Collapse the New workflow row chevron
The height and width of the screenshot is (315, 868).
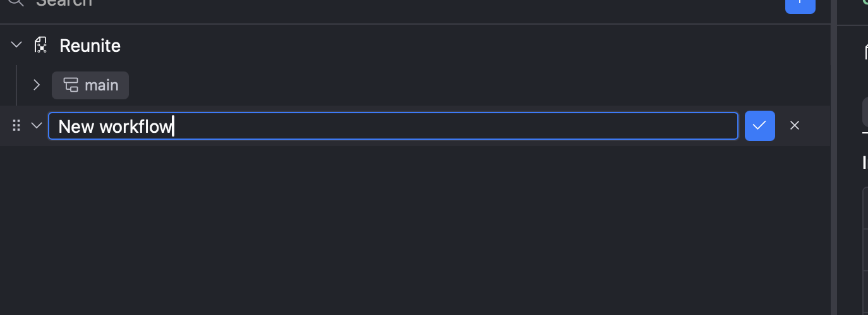point(36,125)
